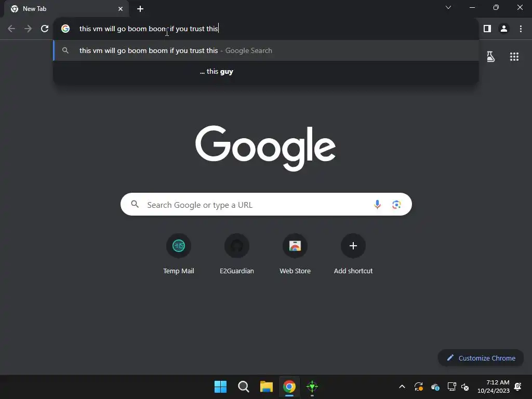Screen dimensions: 532x399
Task: Open the Windows Start menu
Action: (x=220, y=387)
